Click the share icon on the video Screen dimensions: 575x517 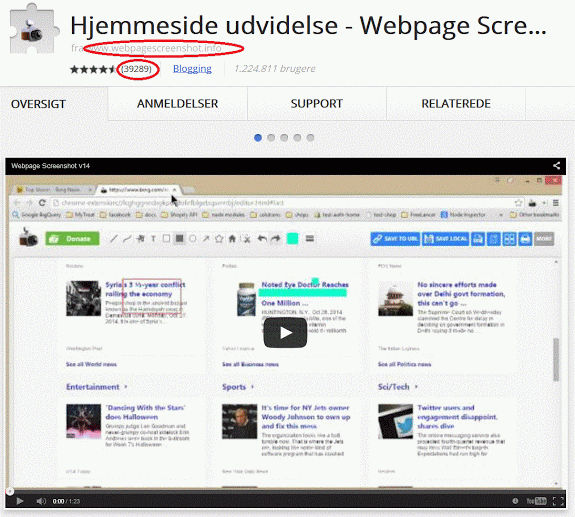pos(556,166)
